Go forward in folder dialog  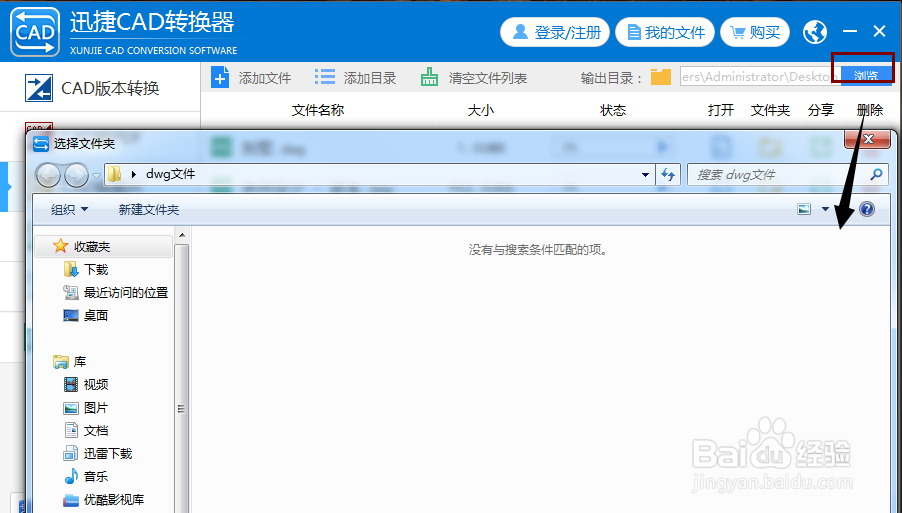[76, 175]
